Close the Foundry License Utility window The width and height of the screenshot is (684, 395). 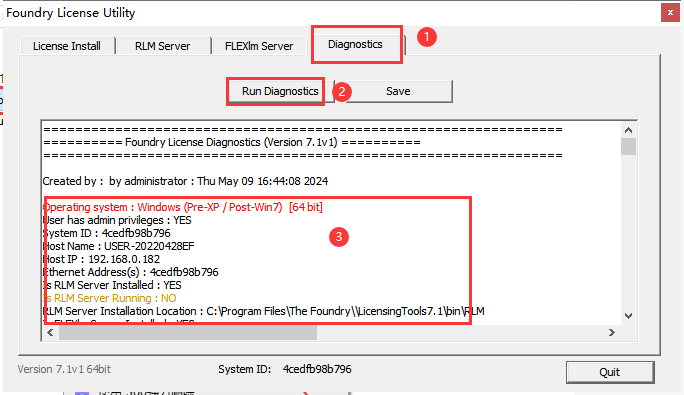click(670, 13)
